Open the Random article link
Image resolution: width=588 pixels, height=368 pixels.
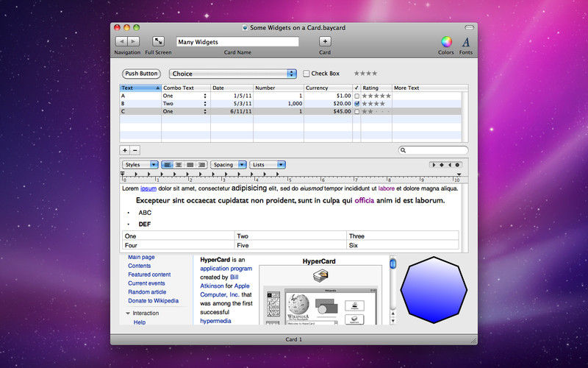(x=147, y=291)
